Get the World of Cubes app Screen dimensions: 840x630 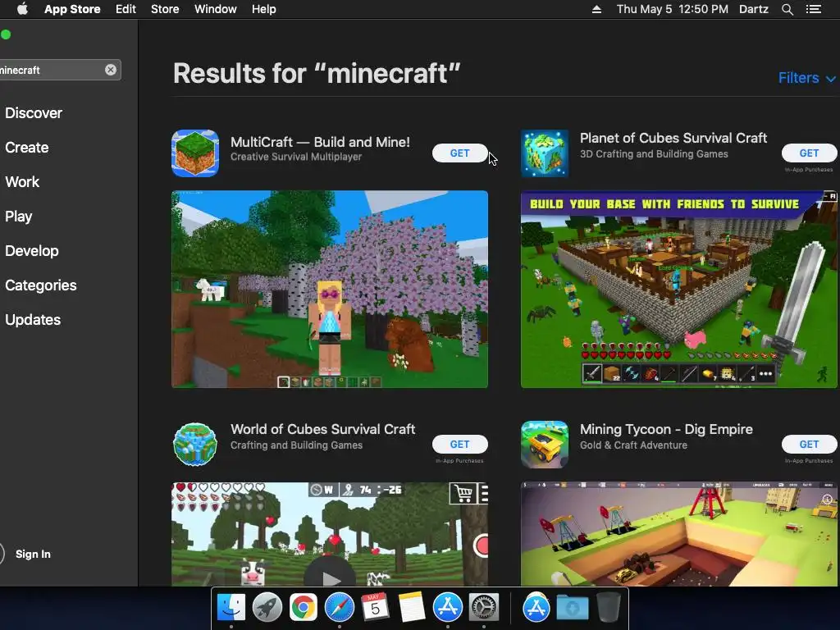click(459, 444)
